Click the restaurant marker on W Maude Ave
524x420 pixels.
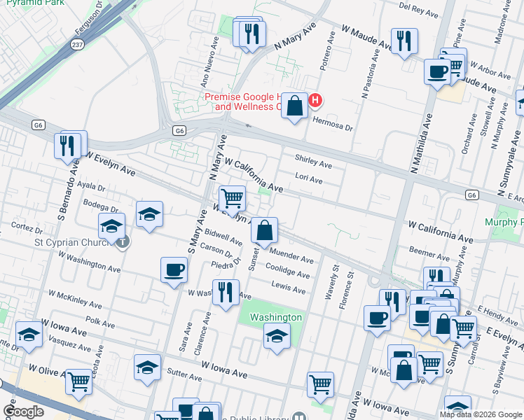tap(404, 42)
